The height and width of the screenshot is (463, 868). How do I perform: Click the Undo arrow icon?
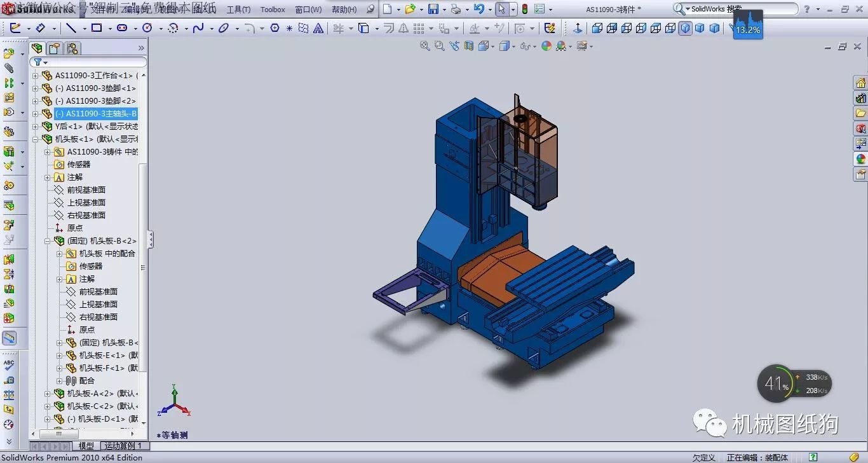478,9
